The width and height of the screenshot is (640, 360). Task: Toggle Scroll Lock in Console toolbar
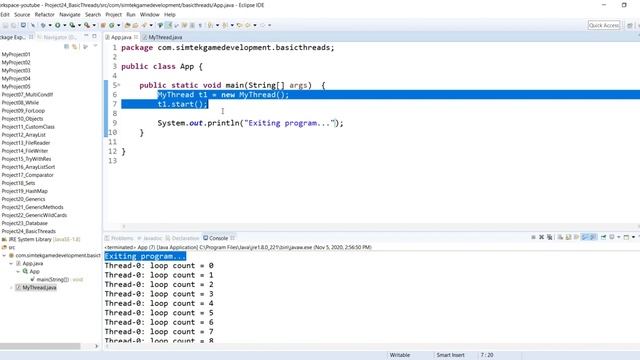(568, 237)
